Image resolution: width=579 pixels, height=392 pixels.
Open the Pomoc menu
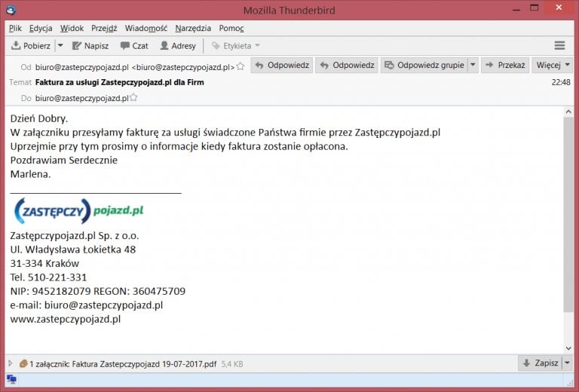(x=231, y=28)
